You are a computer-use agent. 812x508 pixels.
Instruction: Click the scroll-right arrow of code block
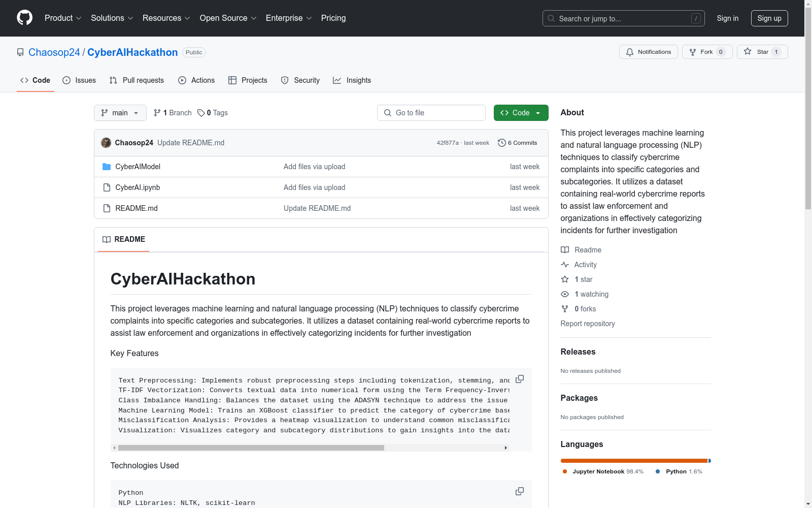tap(505, 448)
